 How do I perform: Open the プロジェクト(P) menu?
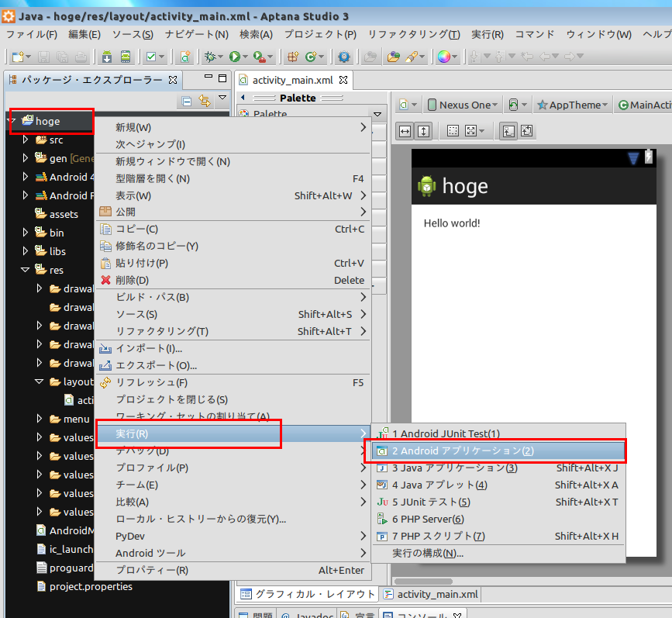pyautogui.click(x=320, y=34)
